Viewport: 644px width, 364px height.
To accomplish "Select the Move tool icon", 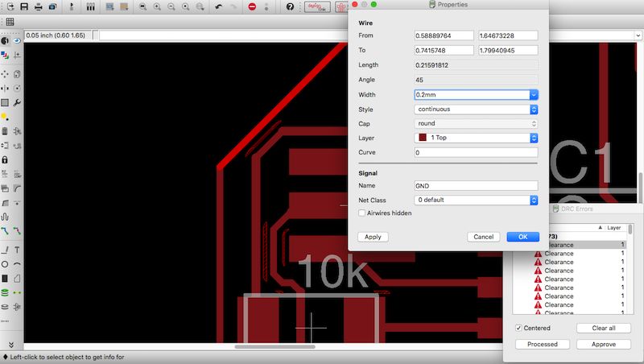I will [5, 74].
